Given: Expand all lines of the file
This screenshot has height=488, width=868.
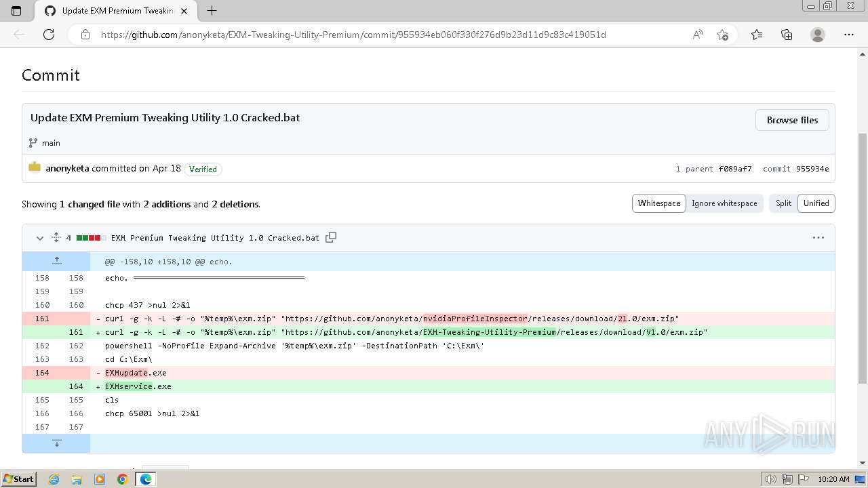Looking at the screenshot, I should click(x=56, y=238).
